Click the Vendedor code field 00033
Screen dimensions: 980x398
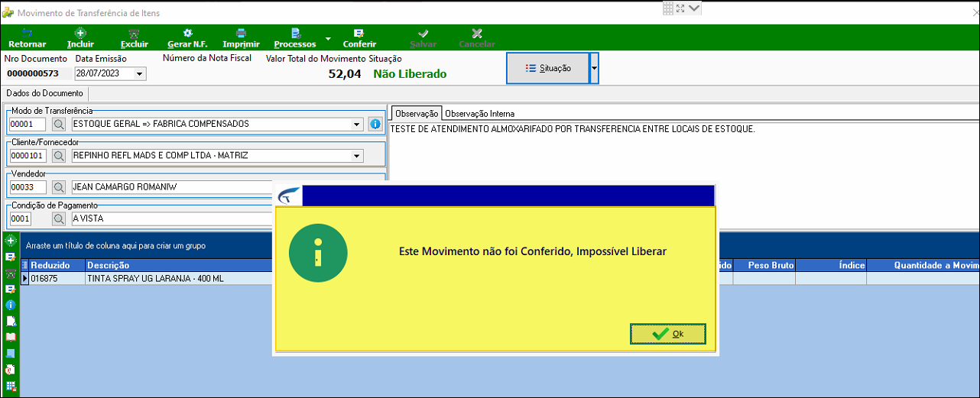[x=27, y=187]
